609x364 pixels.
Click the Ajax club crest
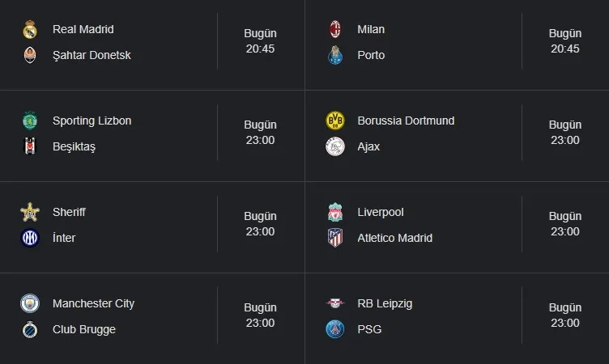pos(334,147)
